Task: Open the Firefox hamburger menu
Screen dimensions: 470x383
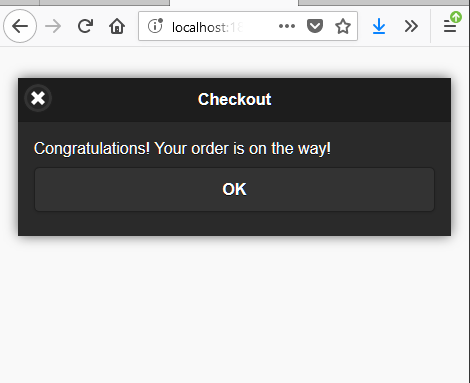Action: (x=450, y=26)
